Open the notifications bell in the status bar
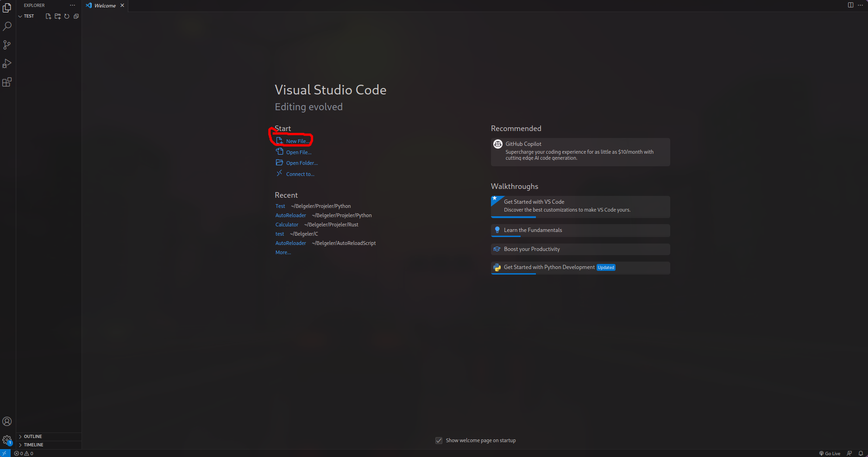 click(x=861, y=453)
